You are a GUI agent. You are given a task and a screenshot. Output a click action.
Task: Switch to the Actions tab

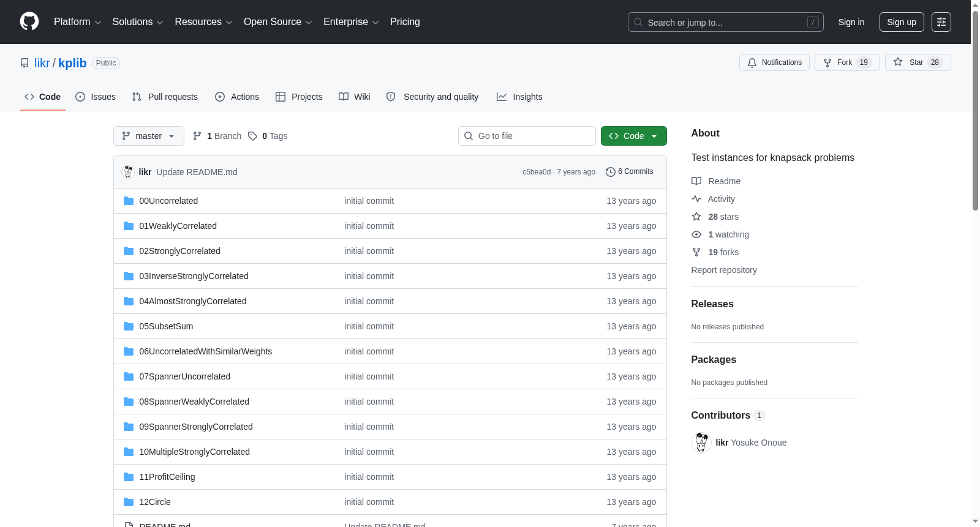pyautogui.click(x=237, y=97)
